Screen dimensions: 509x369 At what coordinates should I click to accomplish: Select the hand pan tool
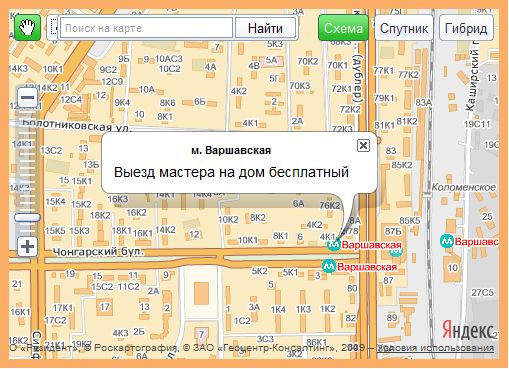(x=27, y=28)
